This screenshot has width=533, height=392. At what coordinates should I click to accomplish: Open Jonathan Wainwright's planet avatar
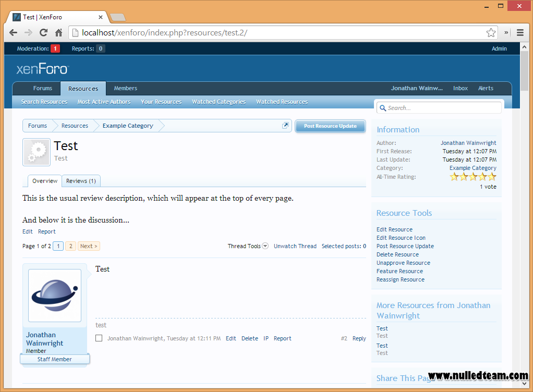[x=55, y=296]
